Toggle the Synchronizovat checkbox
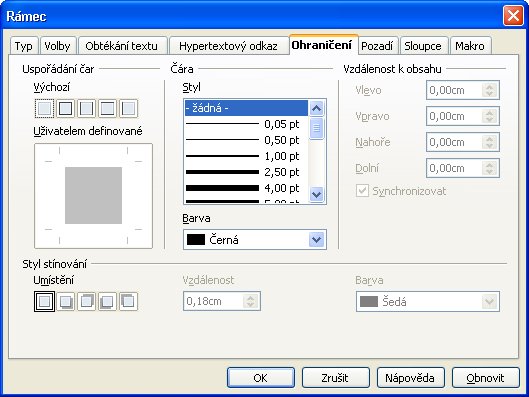This screenshot has height=397, width=529. point(362,191)
